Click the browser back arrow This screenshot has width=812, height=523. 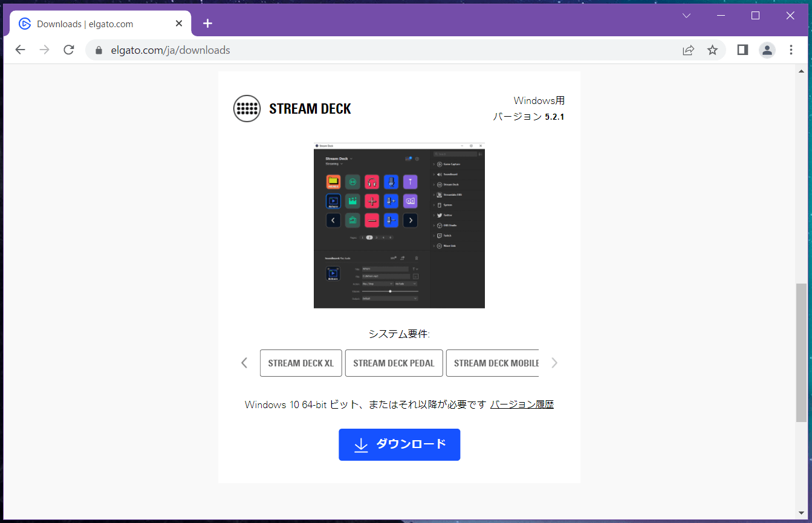21,50
